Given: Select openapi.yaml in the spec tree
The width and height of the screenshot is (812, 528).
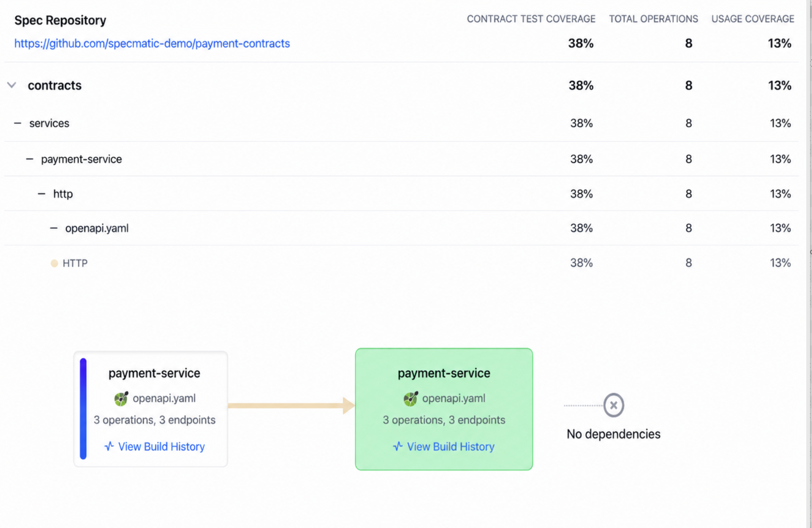Looking at the screenshot, I should [x=97, y=228].
